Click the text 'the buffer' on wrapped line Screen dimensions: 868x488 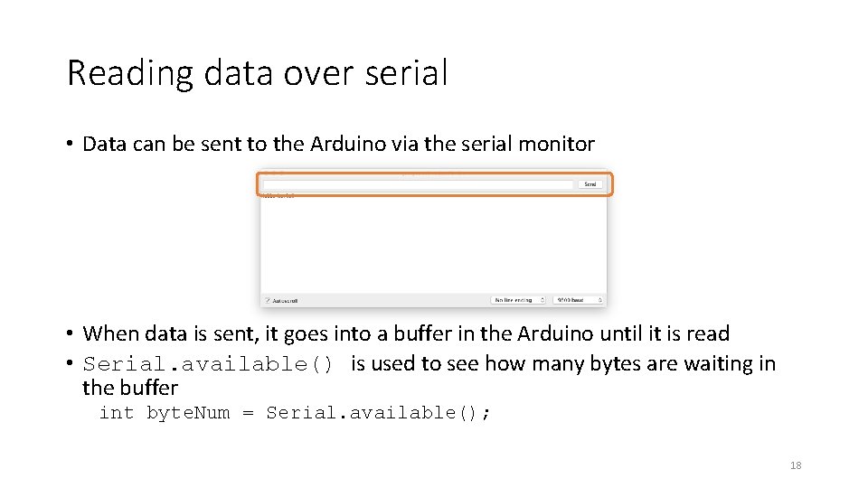[130, 388]
